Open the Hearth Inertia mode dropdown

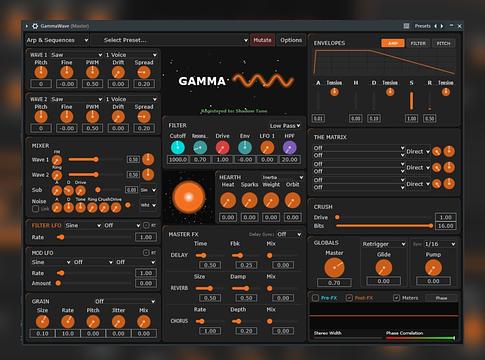[x=282, y=177]
